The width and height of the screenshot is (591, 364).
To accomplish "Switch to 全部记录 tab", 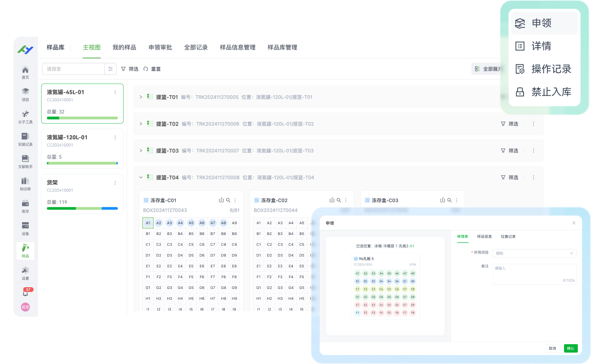I will coord(196,47).
